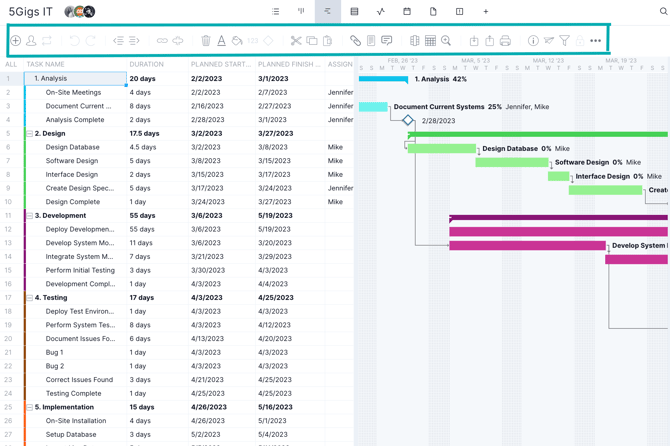Open the more options ellipsis menu

pos(596,41)
